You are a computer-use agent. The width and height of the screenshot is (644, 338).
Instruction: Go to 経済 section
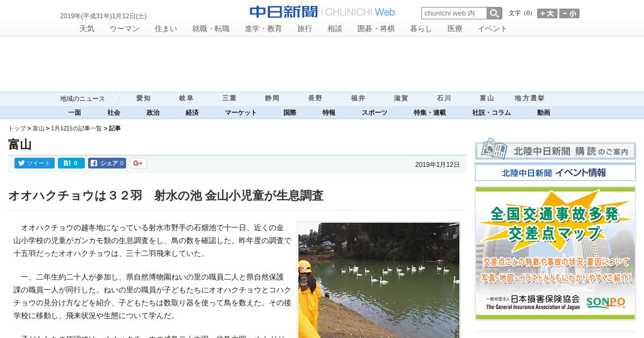tap(192, 113)
